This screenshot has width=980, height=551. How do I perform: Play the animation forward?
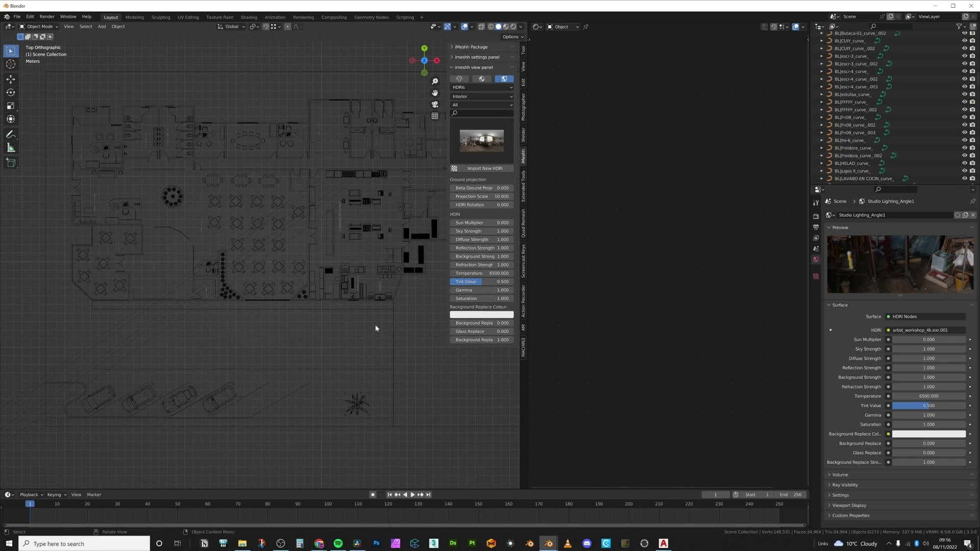point(412,495)
